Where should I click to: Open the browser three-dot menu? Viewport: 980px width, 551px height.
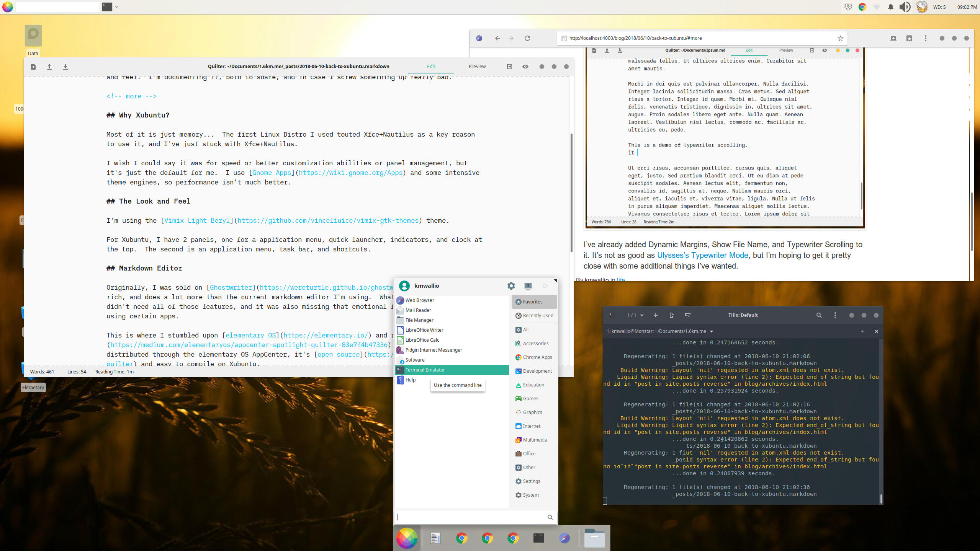click(926, 38)
